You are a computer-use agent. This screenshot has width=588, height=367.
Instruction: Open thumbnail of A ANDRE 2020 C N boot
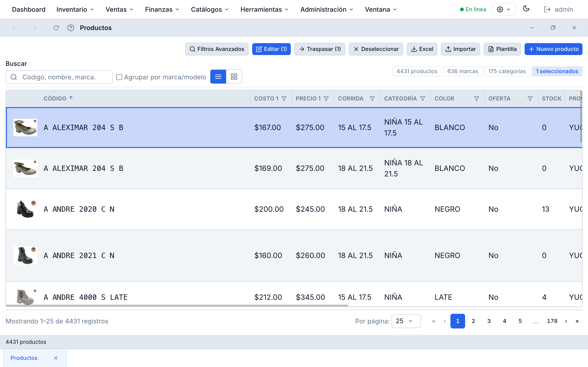[25, 209]
